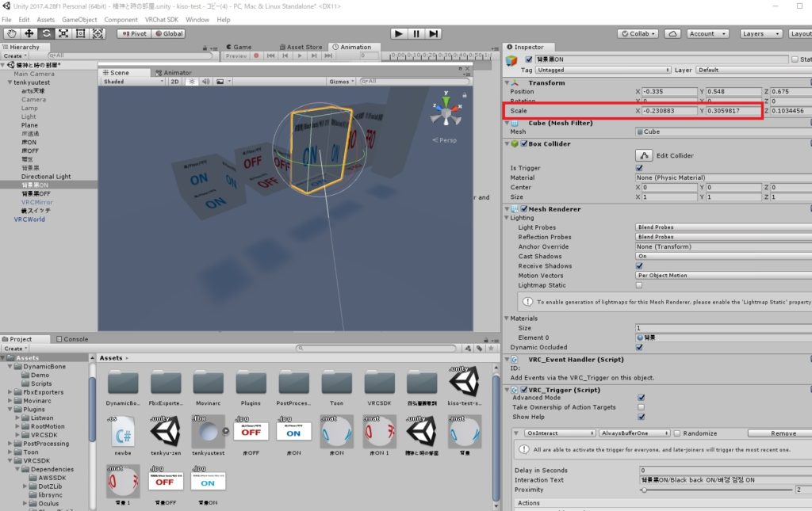
Task: Toggle Advanced Mode in VRC_Trigger
Action: 642,398
